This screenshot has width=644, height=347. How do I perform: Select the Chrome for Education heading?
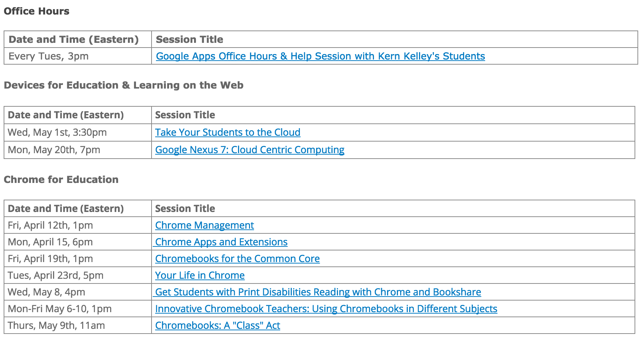(61, 180)
